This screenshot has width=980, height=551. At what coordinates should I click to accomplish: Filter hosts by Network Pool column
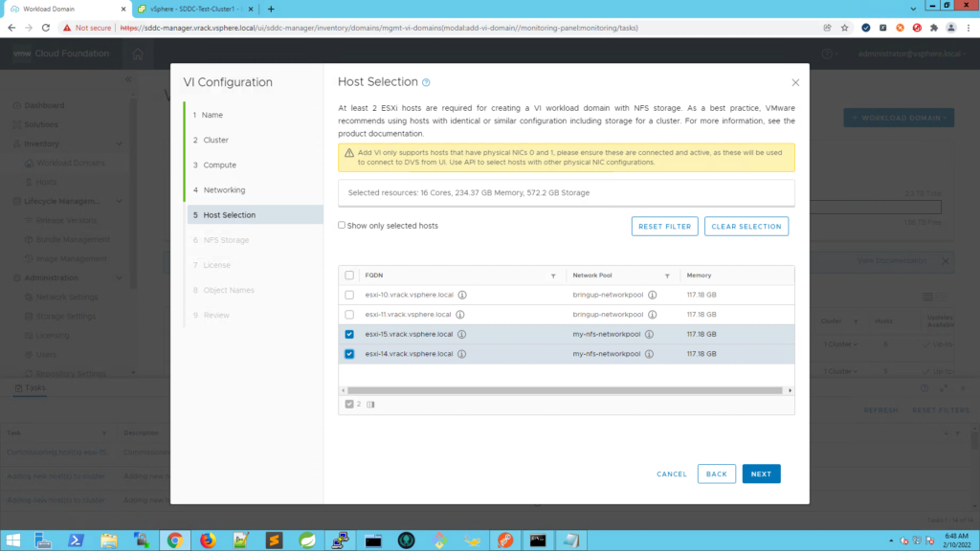pyautogui.click(x=667, y=275)
